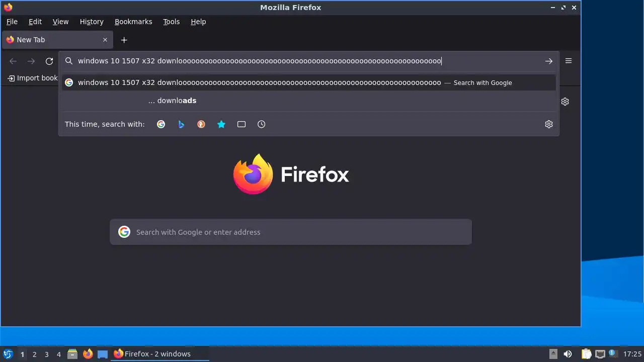Open the file manager from taskbar
This screenshot has width=644, height=362.
coord(72,354)
